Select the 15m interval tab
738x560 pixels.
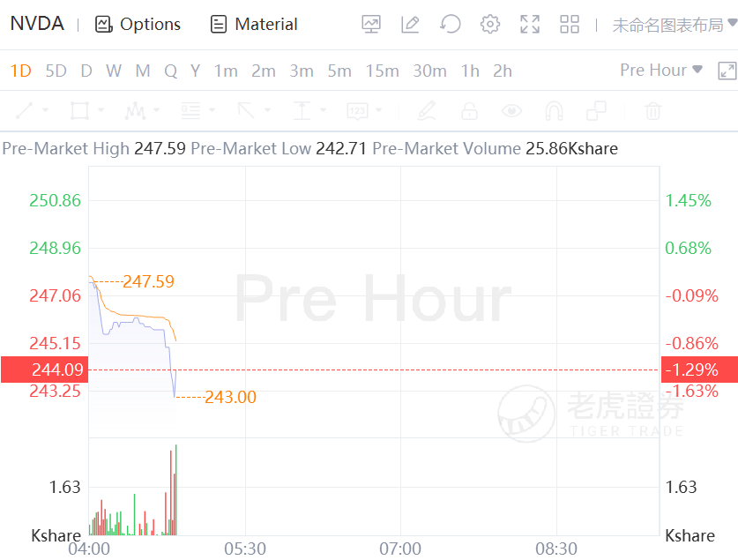pyautogui.click(x=382, y=71)
